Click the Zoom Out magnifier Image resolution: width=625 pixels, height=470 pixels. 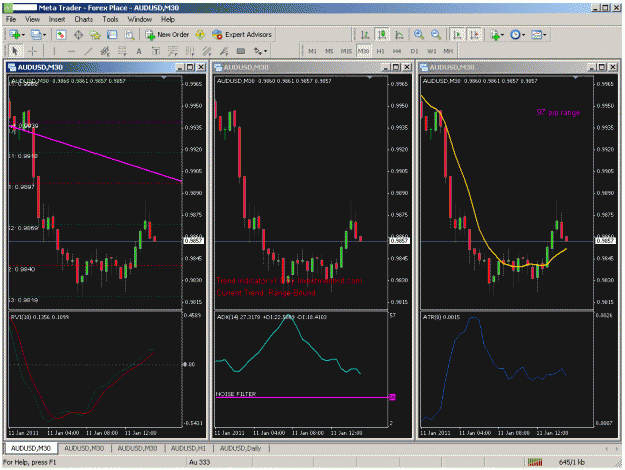(x=436, y=35)
